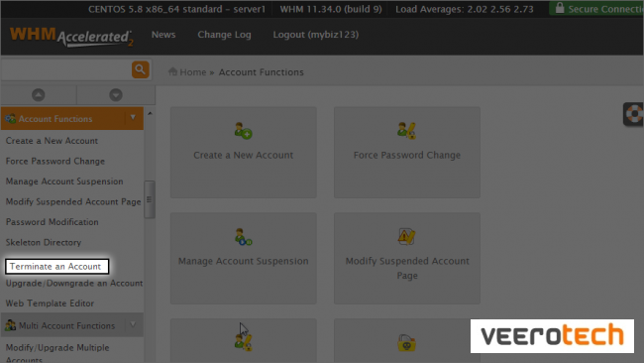Click the WHM Accelerated logo
Viewport: 644px width, 363px height.
pyautogui.click(x=71, y=37)
